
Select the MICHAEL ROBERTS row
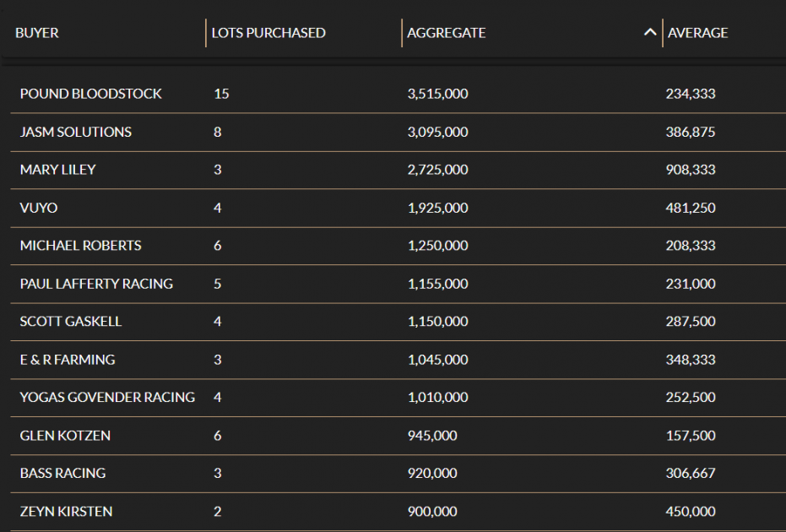(80, 246)
